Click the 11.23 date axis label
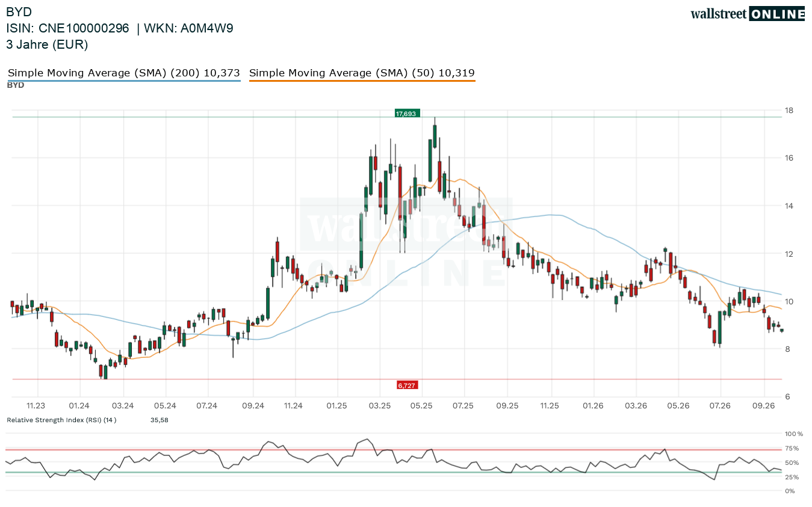 pos(36,406)
